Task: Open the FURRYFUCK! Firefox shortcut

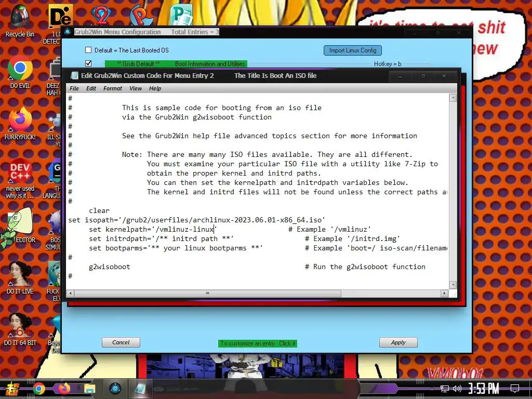Action: 20,124
